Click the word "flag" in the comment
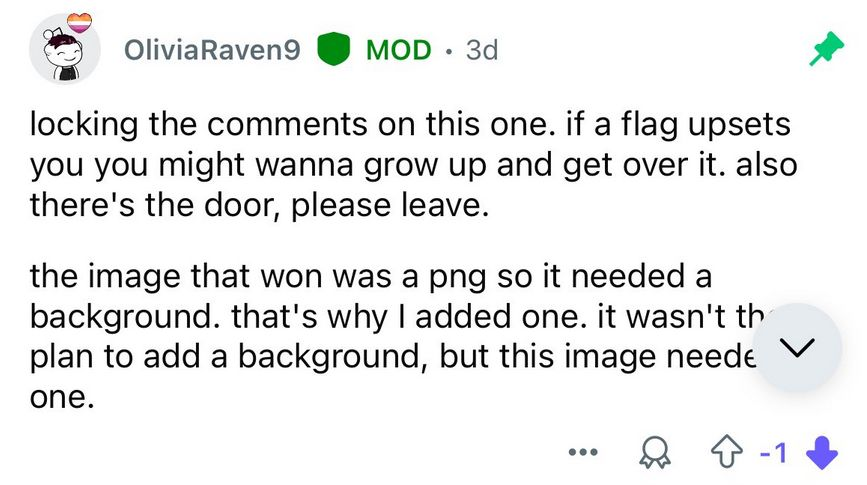The width and height of the screenshot is (867, 485). 649,124
